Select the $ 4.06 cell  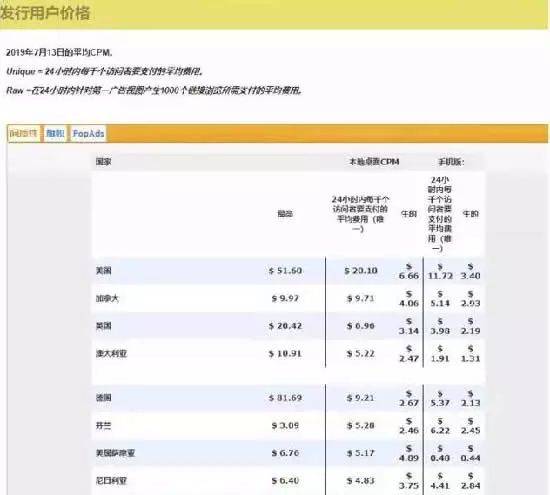(409, 299)
